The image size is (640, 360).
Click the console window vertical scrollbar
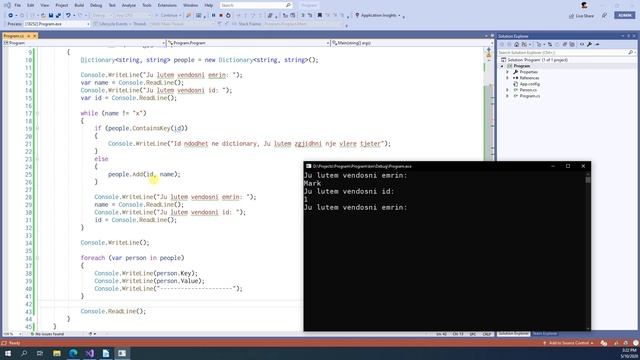588,250
